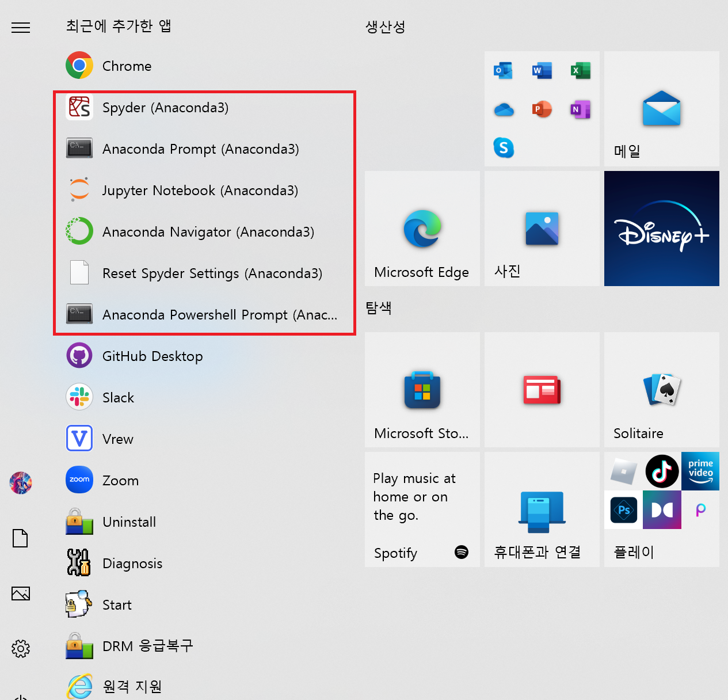Open Excel in the Office tile
Viewport: 728px width, 700px height.
click(581, 71)
